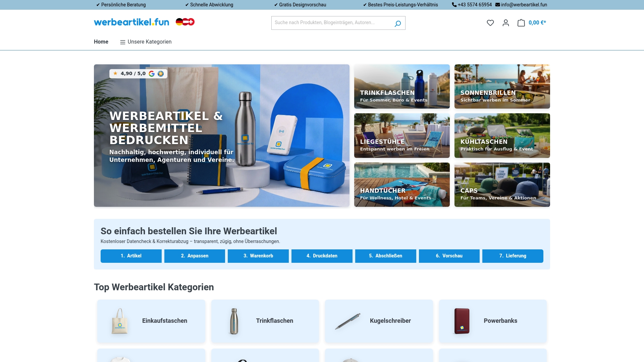Select step 5. Abschließen
The width and height of the screenshot is (644, 362).
click(x=386, y=256)
